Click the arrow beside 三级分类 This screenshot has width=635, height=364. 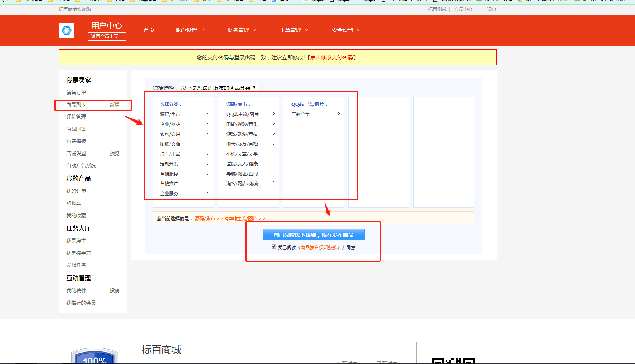coord(339,114)
